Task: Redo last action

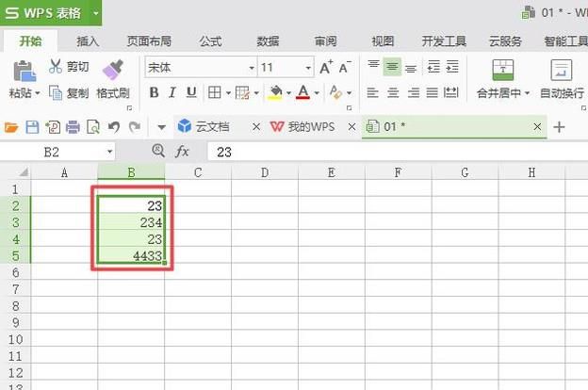Action: [x=135, y=127]
